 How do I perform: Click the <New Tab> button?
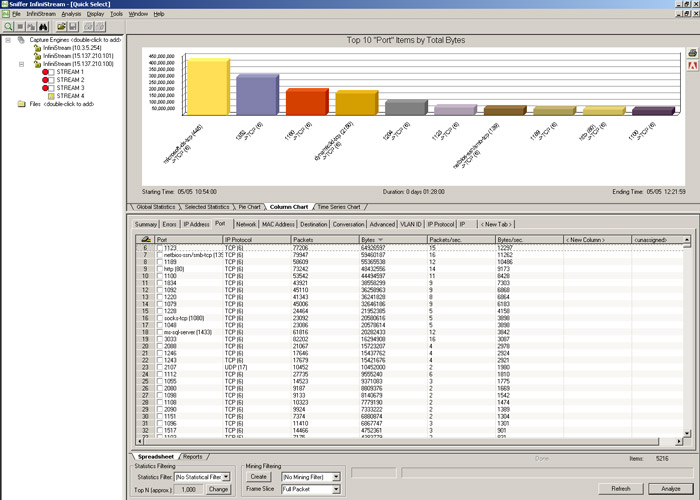click(496, 224)
